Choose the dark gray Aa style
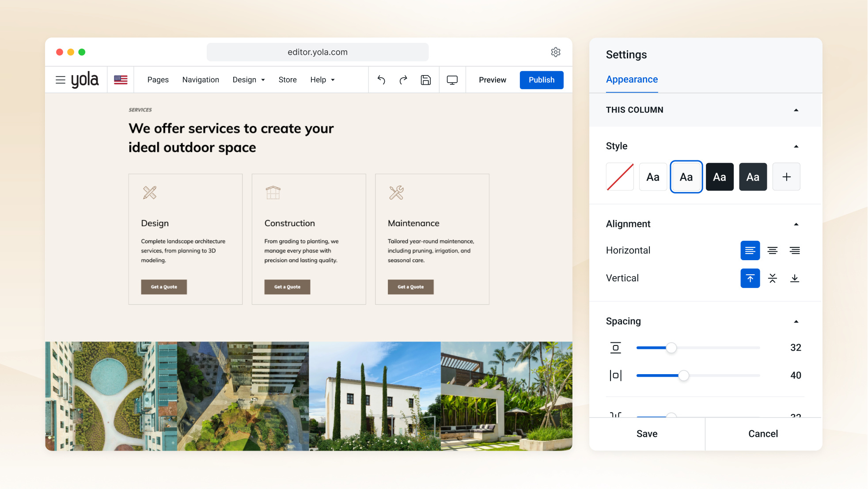The width and height of the screenshot is (868, 489). point(753,177)
